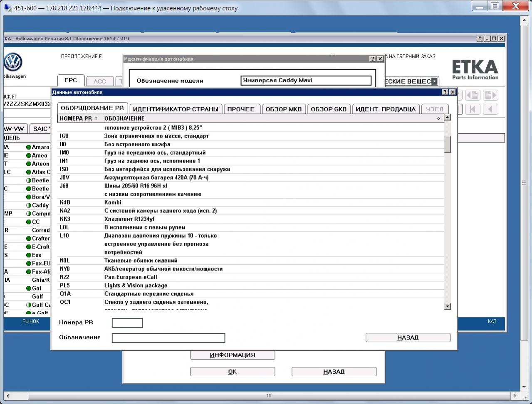The height and width of the screenshot is (404, 532).
Task: Switch to the ИДЕНТ. ПРОДАВЦА tab
Action: tap(386, 109)
